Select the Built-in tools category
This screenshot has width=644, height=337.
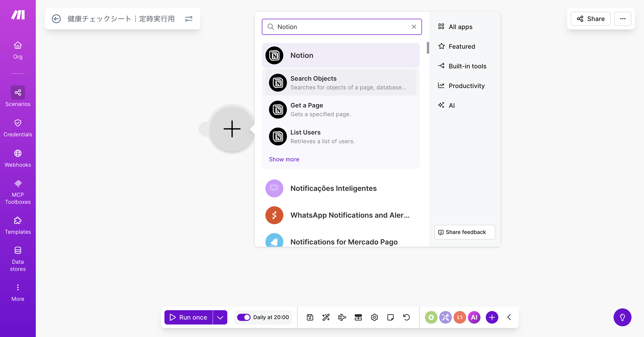coord(467,66)
